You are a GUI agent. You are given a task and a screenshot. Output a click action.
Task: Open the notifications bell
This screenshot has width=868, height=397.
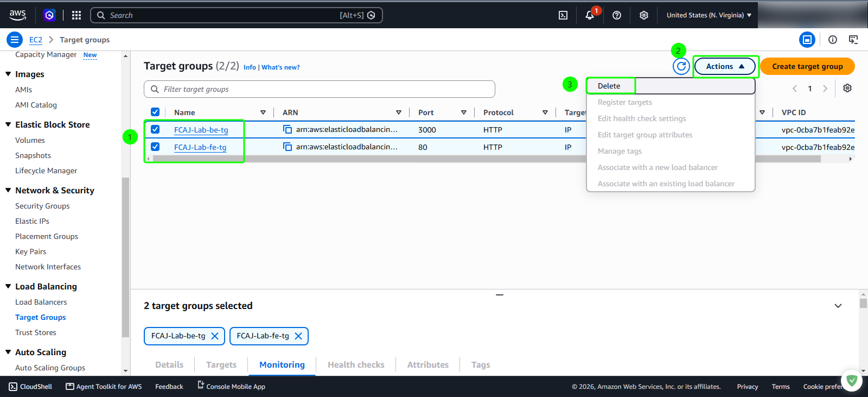click(x=590, y=15)
